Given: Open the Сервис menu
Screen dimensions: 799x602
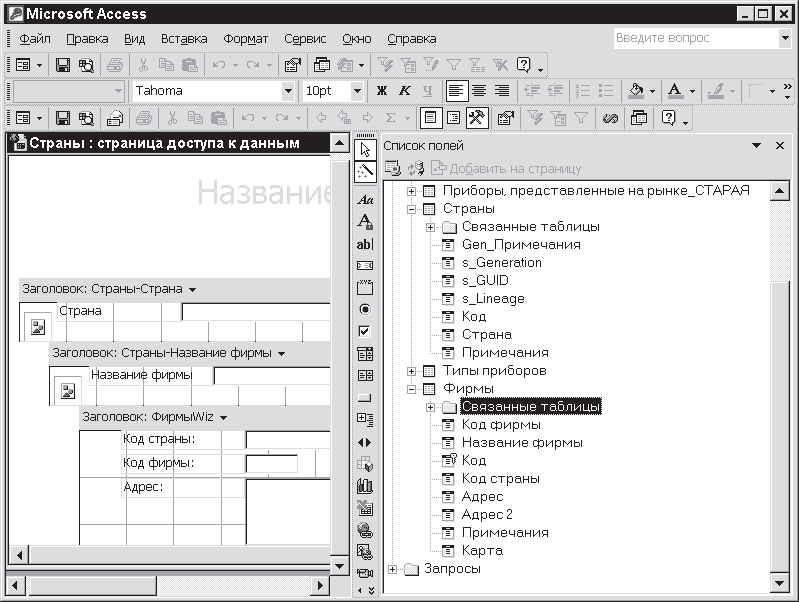Looking at the screenshot, I should (304, 39).
